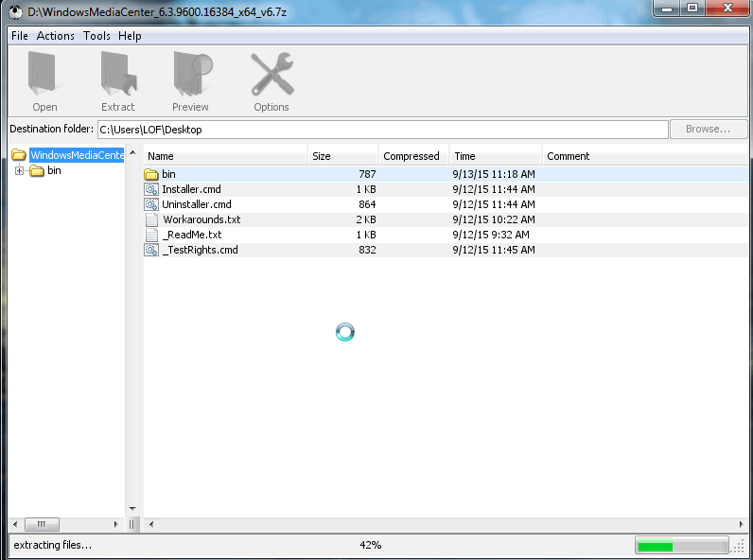Click the 9/13/15 11:18 AM time cell
Image resolution: width=753 pixels, height=560 pixels.
[x=494, y=174]
